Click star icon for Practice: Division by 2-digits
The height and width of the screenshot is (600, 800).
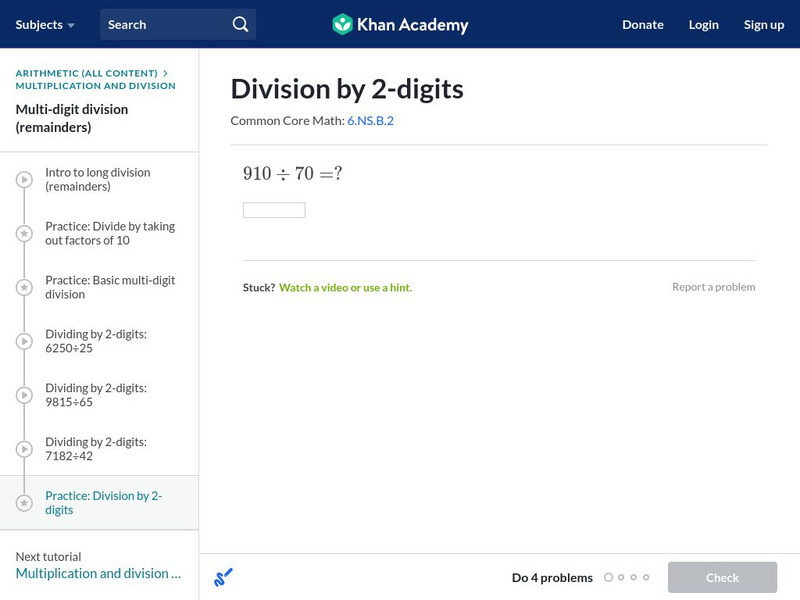(24, 503)
